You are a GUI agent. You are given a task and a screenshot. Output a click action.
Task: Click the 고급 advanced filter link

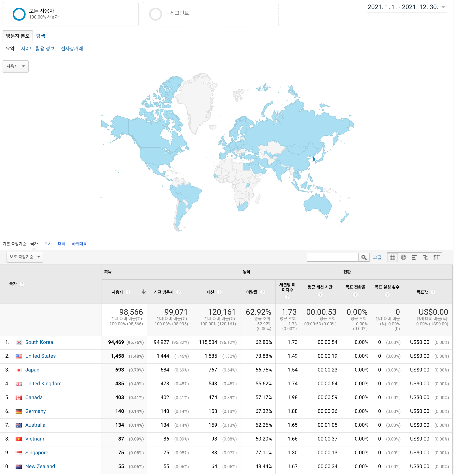pos(377,257)
